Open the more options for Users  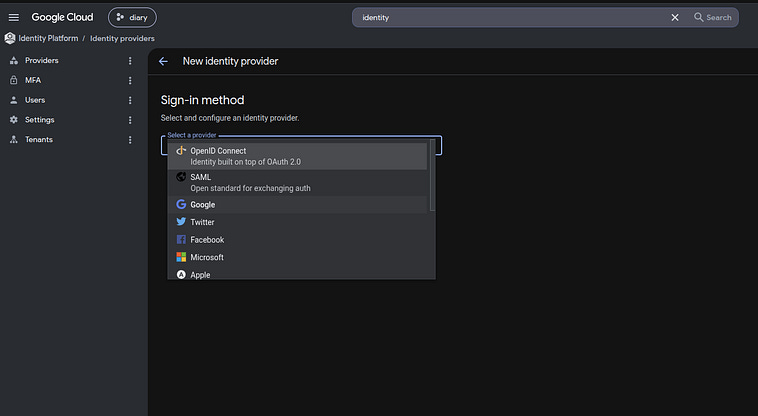130,100
